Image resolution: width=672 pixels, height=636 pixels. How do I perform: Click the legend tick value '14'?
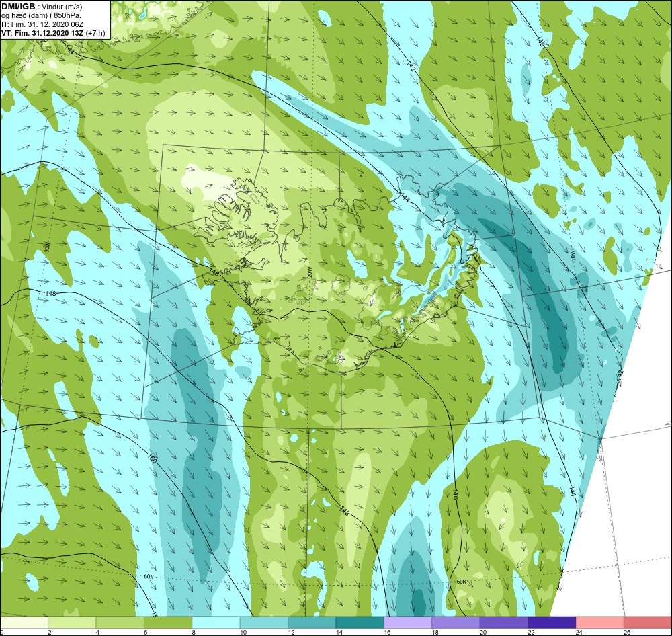[x=339, y=632]
